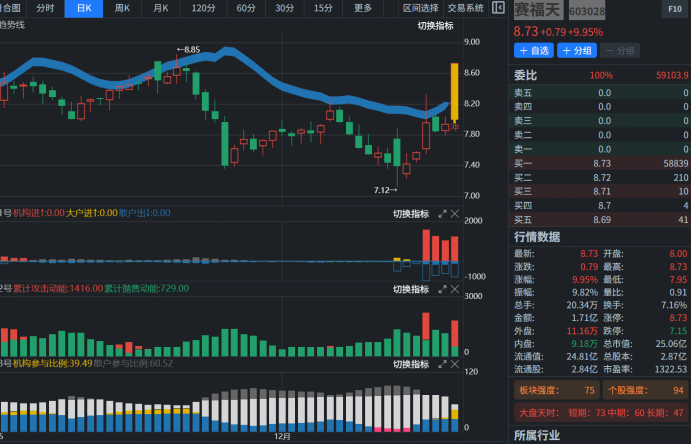
Task: Expand the 累计攻击动能 indicator panel
Action: pos(442,289)
